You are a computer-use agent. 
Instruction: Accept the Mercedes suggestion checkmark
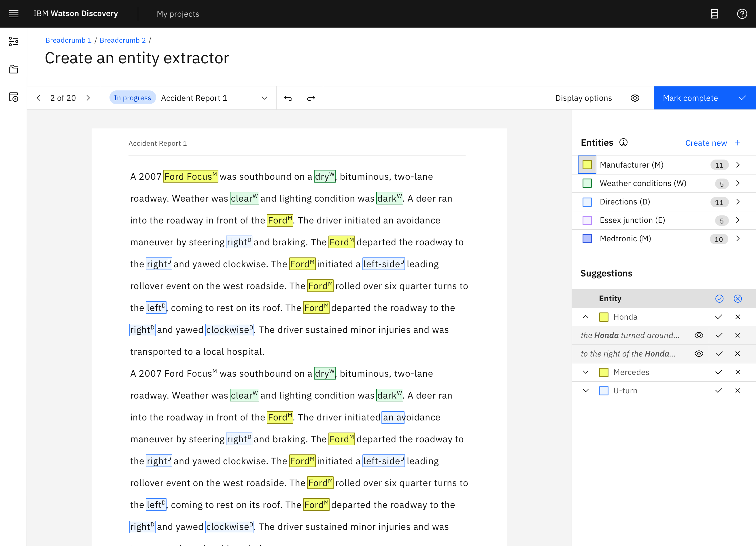[719, 372]
